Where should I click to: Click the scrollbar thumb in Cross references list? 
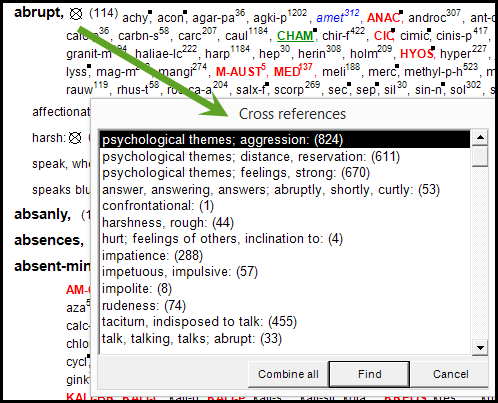coord(480,156)
